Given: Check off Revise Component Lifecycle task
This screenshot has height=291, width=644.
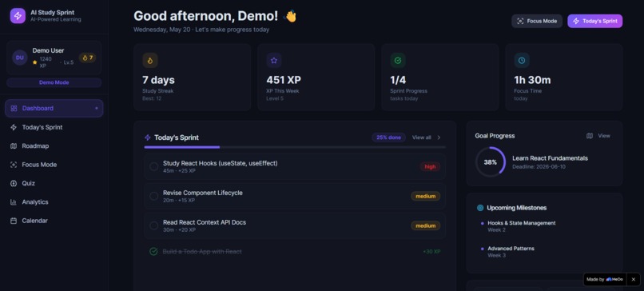Looking at the screenshot, I should coord(153,196).
